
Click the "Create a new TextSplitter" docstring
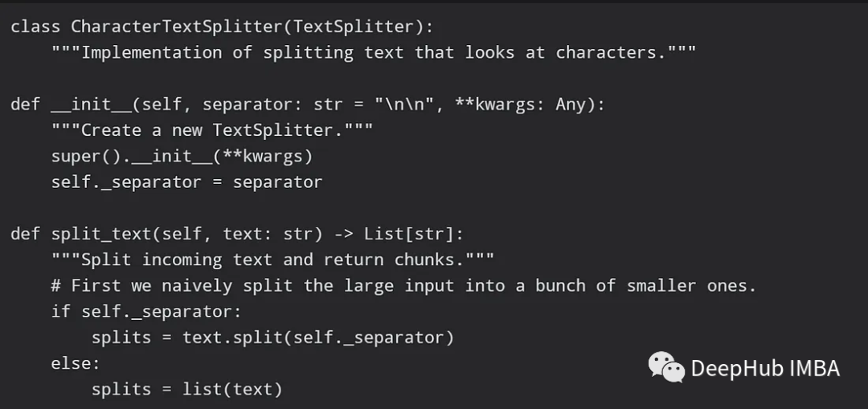tap(211, 130)
